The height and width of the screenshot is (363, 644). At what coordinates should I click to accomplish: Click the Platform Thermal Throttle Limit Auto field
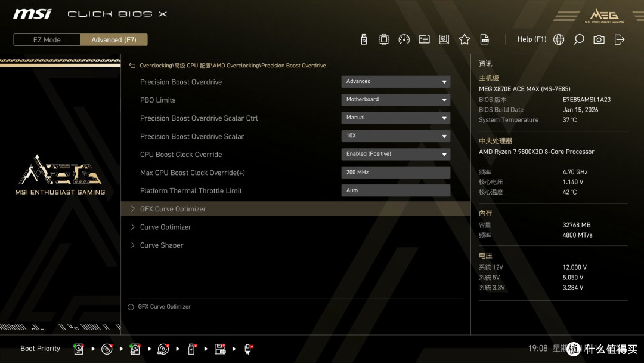pyautogui.click(x=395, y=190)
